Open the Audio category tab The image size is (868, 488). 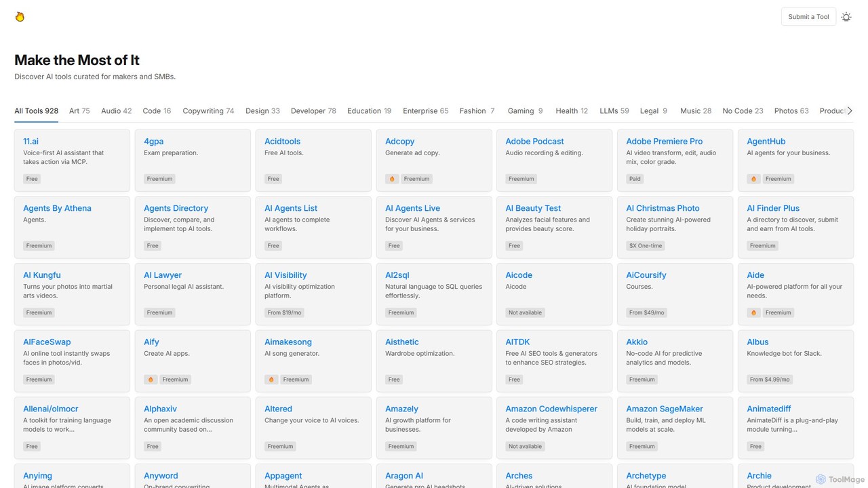coord(117,111)
